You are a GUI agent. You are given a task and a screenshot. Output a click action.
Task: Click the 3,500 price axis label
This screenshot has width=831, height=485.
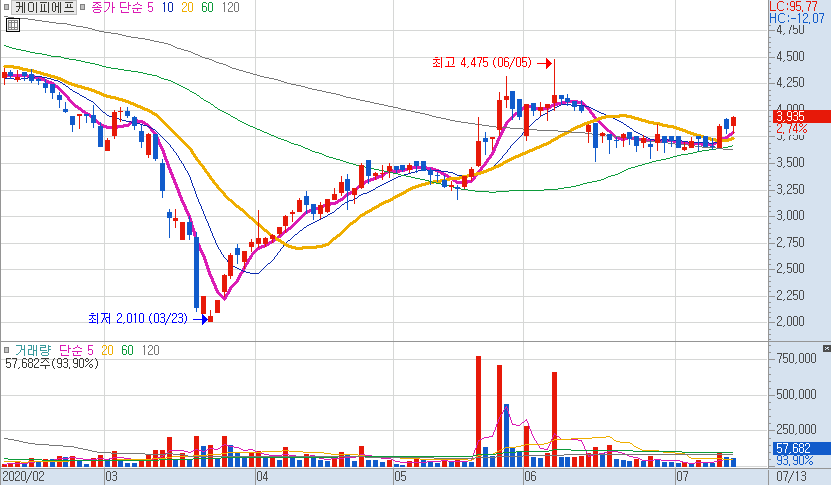(790, 162)
